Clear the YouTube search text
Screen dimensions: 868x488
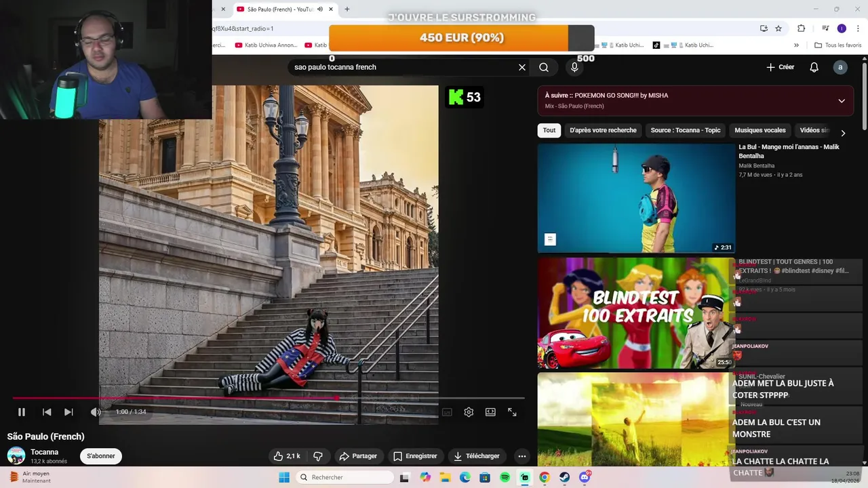522,67
